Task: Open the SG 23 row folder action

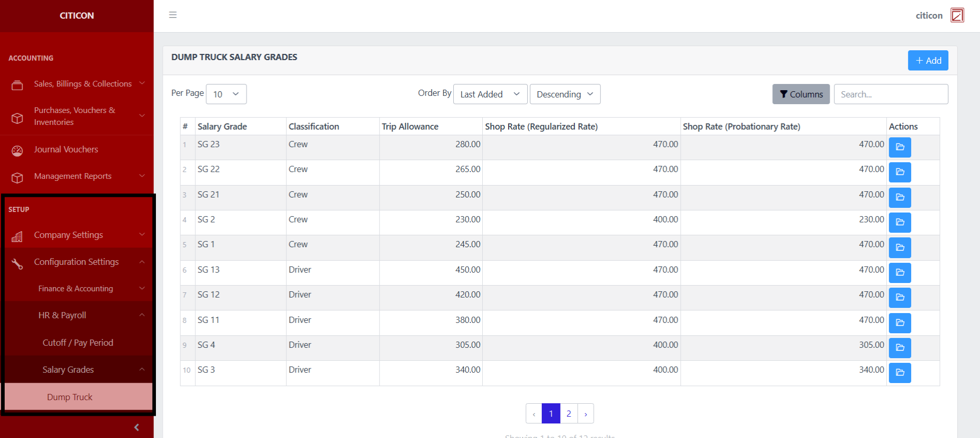Action: (900, 147)
